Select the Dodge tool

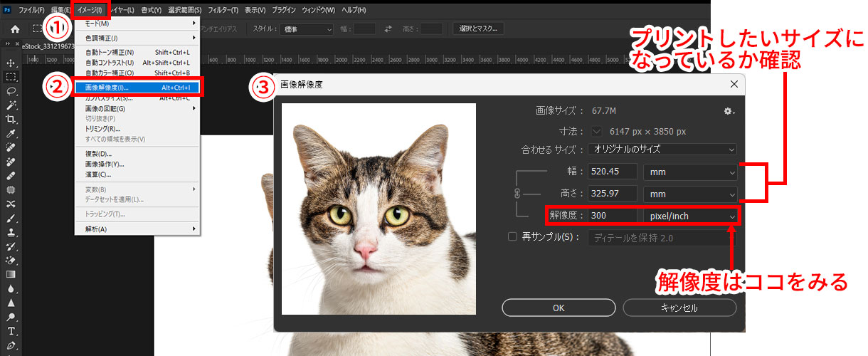point(11,317)
